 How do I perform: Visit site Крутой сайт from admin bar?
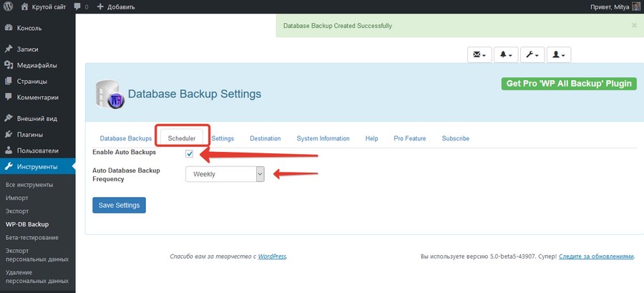coord(43,7)
